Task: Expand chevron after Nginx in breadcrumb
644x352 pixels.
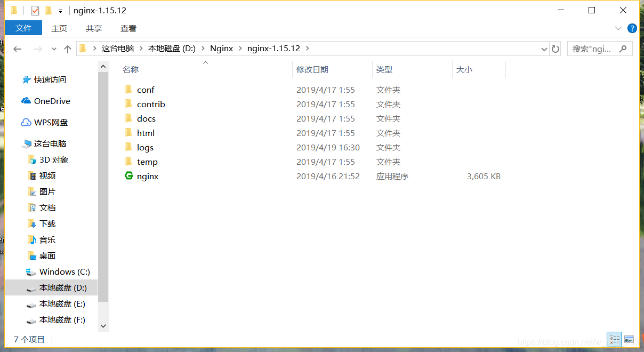Action: [x=240, y=49]
